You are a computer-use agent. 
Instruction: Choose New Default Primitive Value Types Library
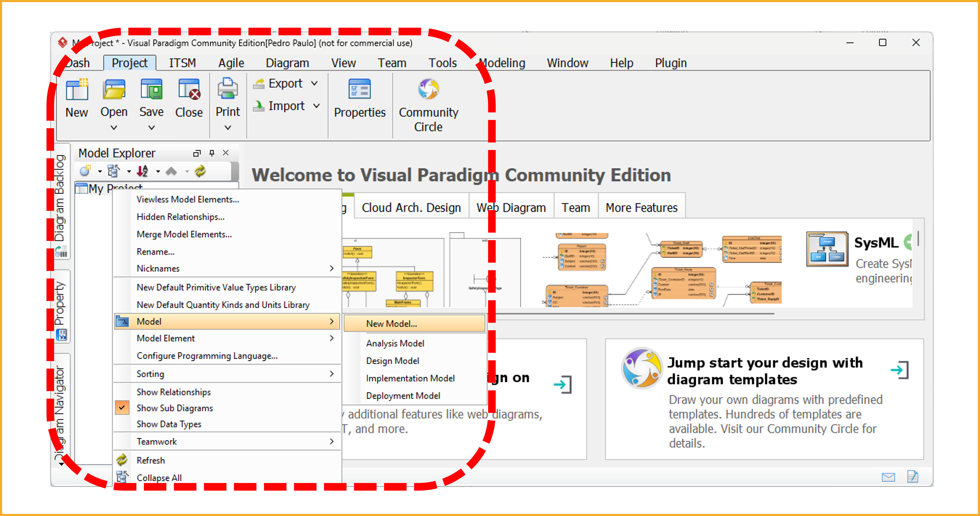[227, 287]
